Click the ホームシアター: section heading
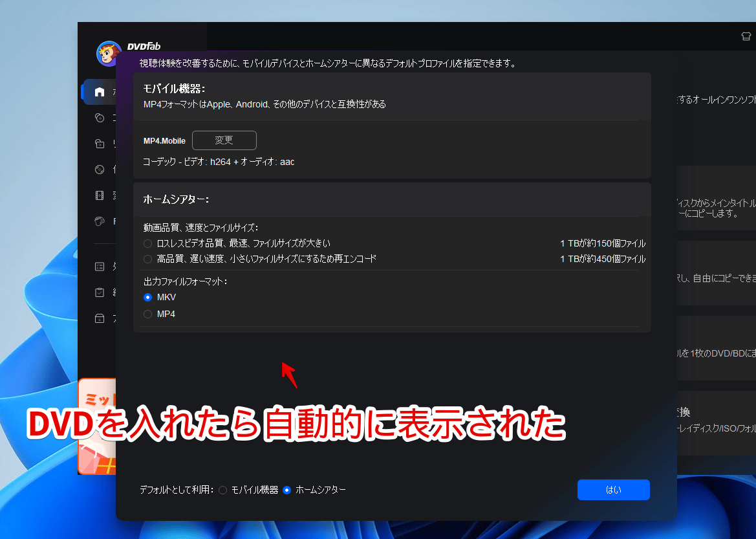Screen dimensions: 756x539 click(x=176, y=199)
